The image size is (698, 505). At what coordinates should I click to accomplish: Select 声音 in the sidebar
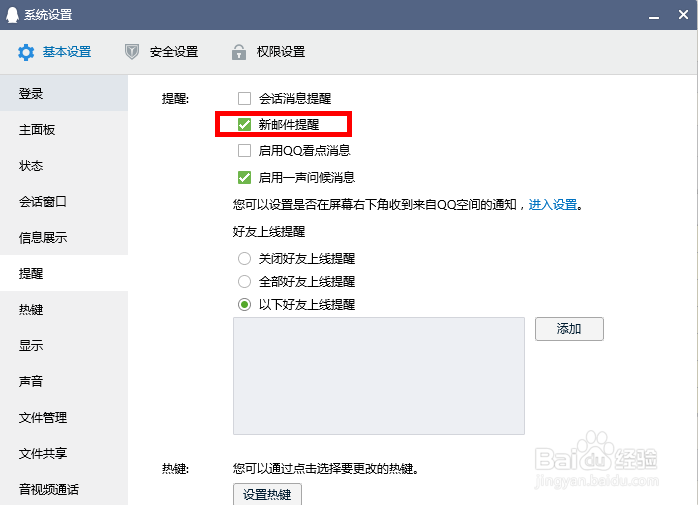64,382
